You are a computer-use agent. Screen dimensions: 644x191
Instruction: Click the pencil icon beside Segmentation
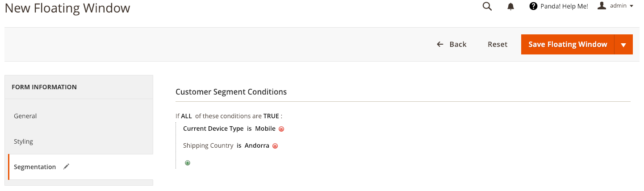[x=67, y=166]
